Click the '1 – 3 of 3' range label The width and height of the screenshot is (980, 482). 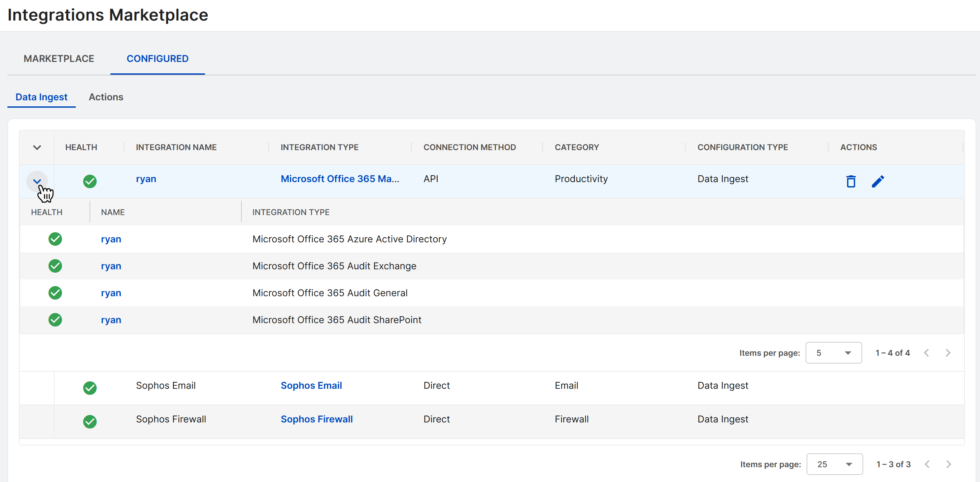[x=893, y=464]
